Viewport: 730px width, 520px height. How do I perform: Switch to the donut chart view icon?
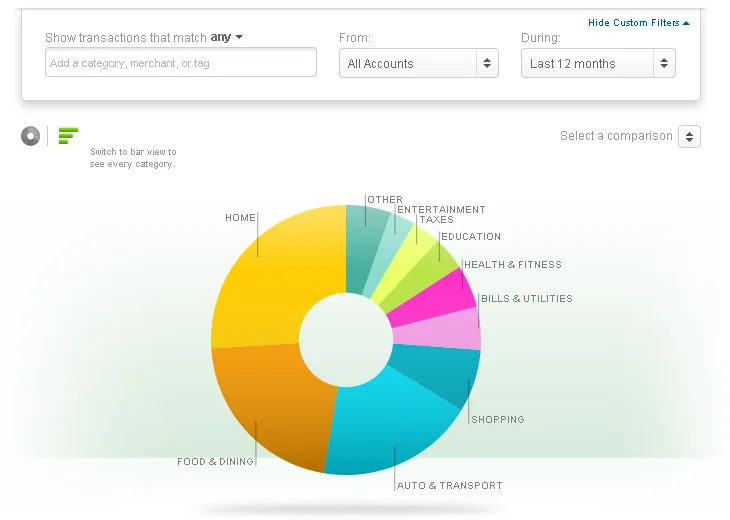click(30, 136)
